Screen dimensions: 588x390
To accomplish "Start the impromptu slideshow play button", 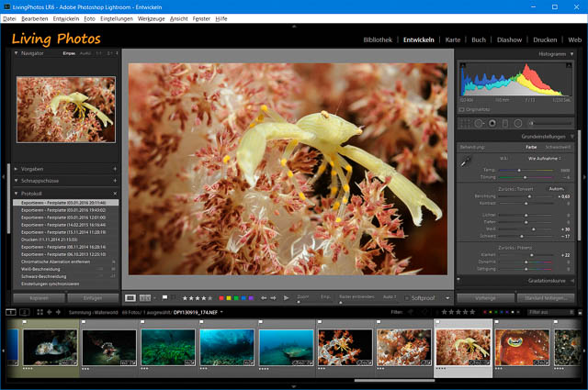I will [x=286, y=298].
